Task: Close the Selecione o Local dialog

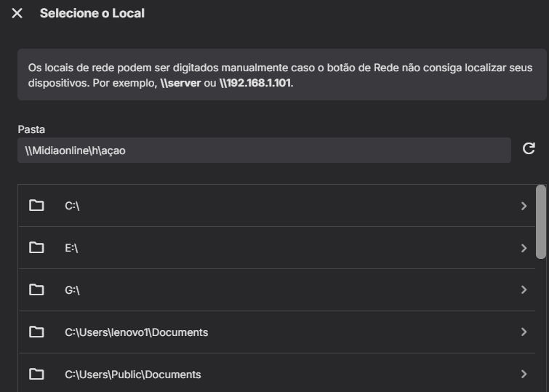Action: pos(17,14)
